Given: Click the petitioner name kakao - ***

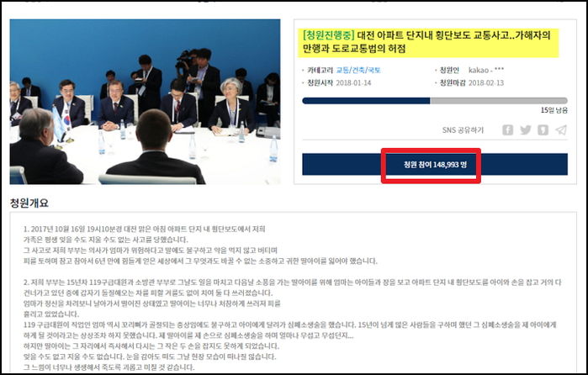Looking at the screenshot, I should 486,70.
